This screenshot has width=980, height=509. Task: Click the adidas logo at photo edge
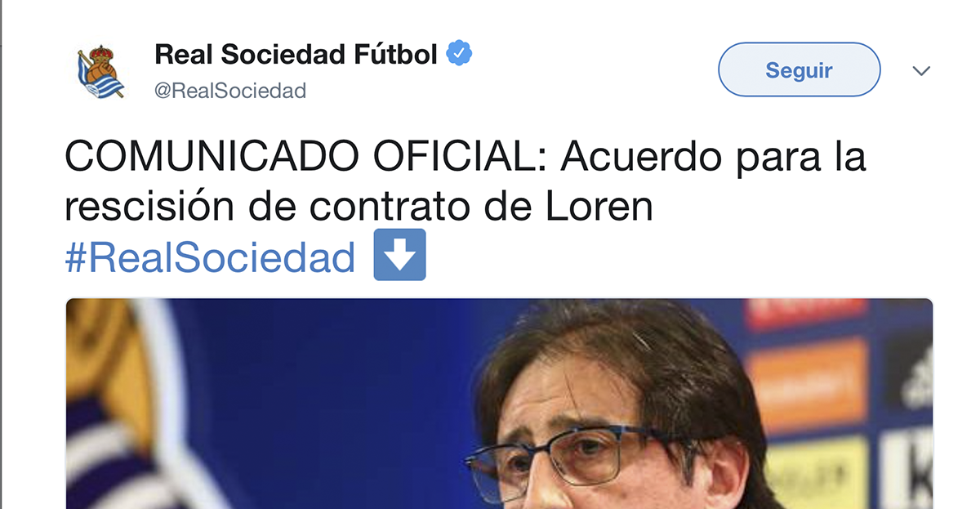point(917,377)
